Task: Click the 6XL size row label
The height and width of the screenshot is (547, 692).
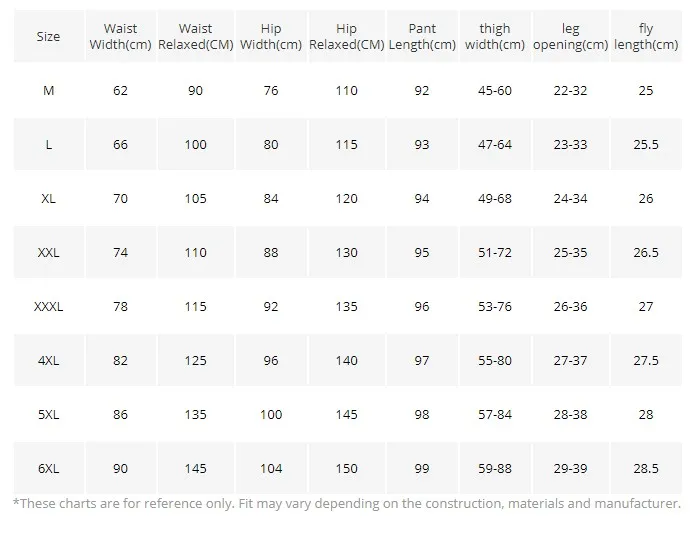Action: coord(48,469)
